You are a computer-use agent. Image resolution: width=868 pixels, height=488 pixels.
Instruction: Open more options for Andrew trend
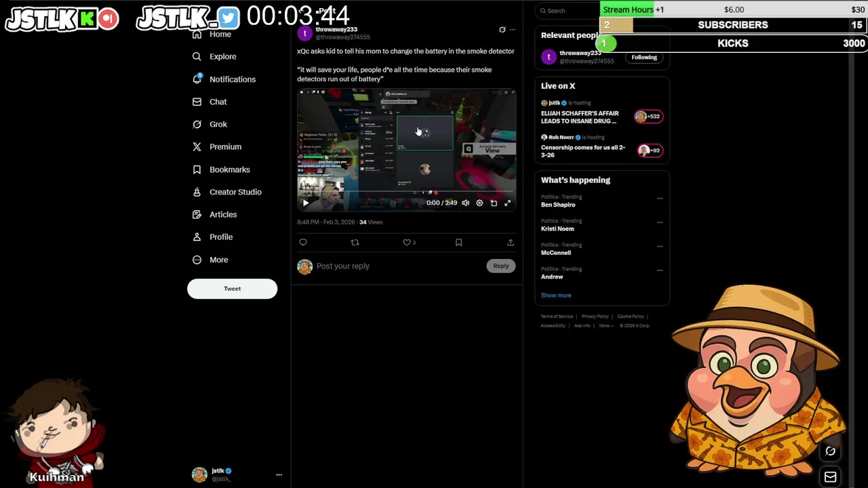coord(659,270)
